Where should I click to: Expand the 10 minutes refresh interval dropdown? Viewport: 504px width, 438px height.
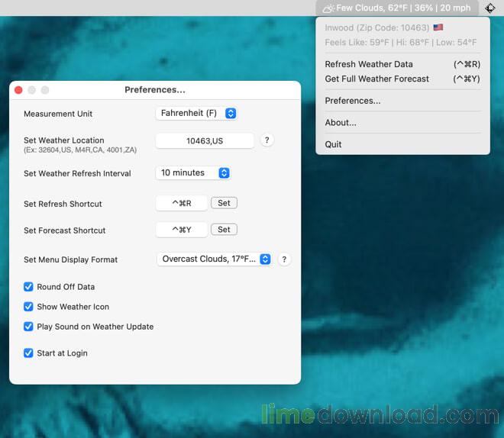pyautogui.click(x=193, y=172)
